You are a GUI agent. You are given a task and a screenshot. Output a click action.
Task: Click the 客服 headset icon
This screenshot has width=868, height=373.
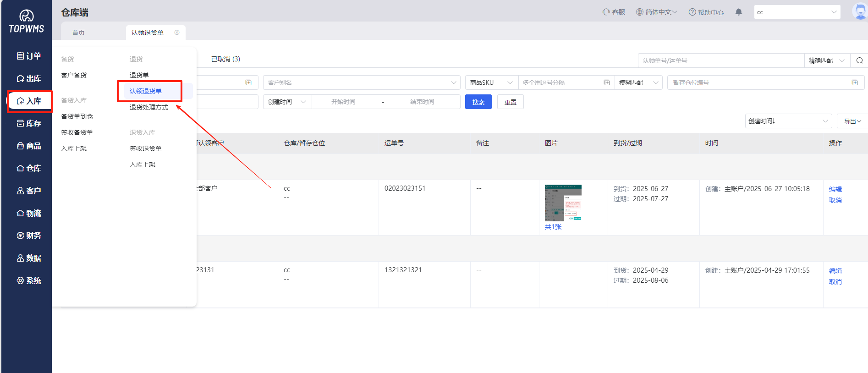tap(606, 12)
